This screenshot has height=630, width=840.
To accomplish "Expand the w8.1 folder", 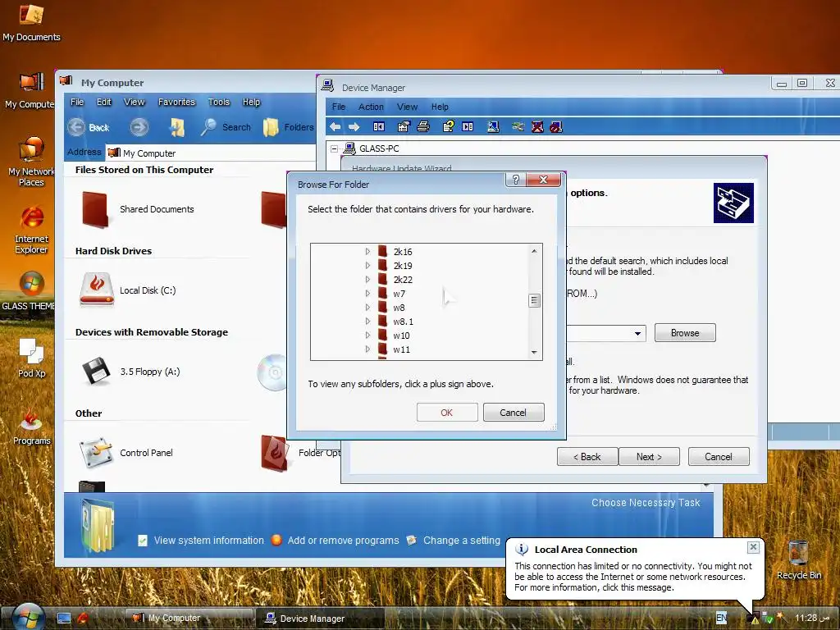I will coord(367,321).
